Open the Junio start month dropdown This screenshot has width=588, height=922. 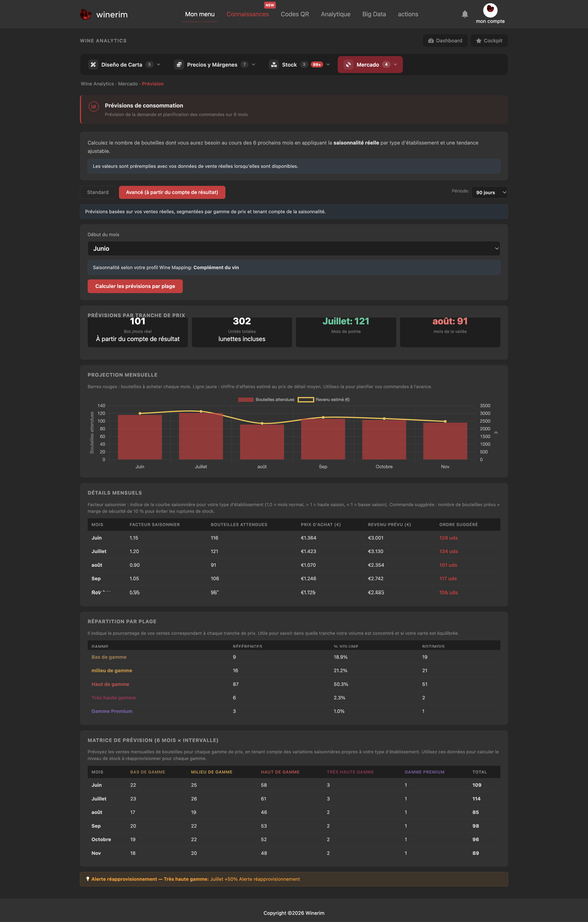pyautogui.click(x=294, y=249)
